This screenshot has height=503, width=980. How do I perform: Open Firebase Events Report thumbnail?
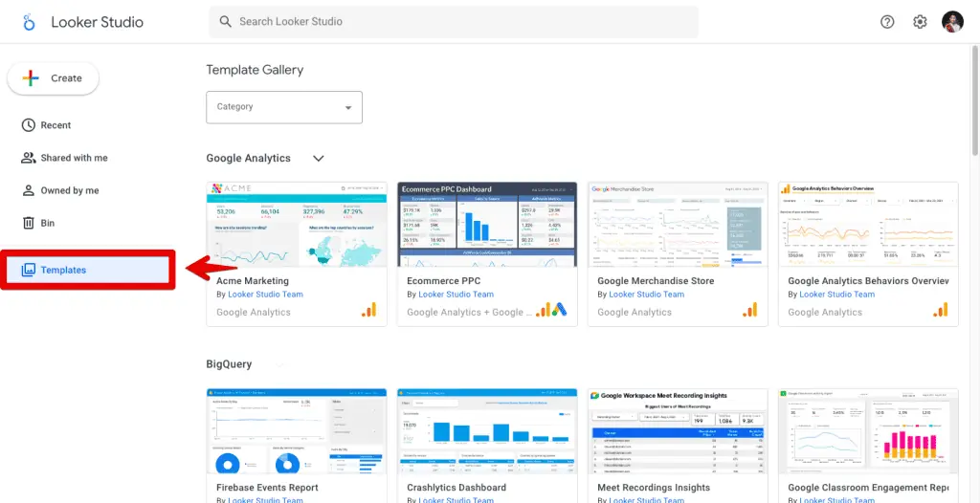pyautogui.click(x=297, y=431)
